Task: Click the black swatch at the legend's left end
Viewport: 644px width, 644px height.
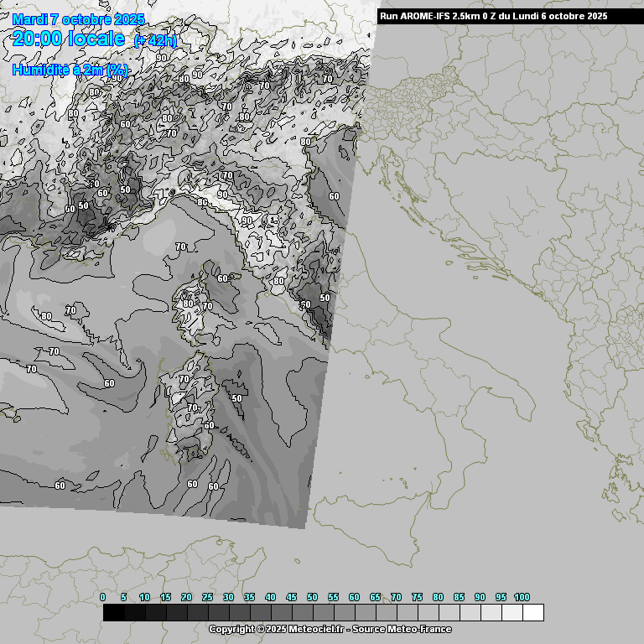Action: pos(114,613)
